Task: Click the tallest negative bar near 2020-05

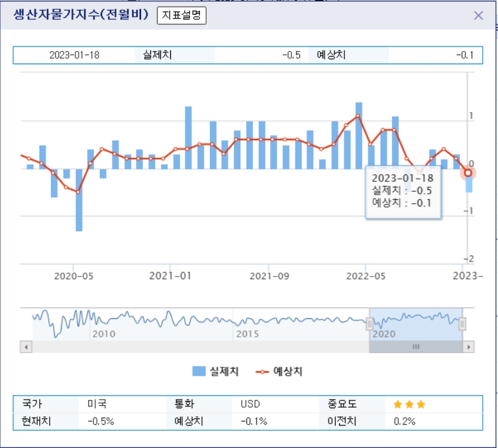Action: pyautogui.click(x=79, y=200)
